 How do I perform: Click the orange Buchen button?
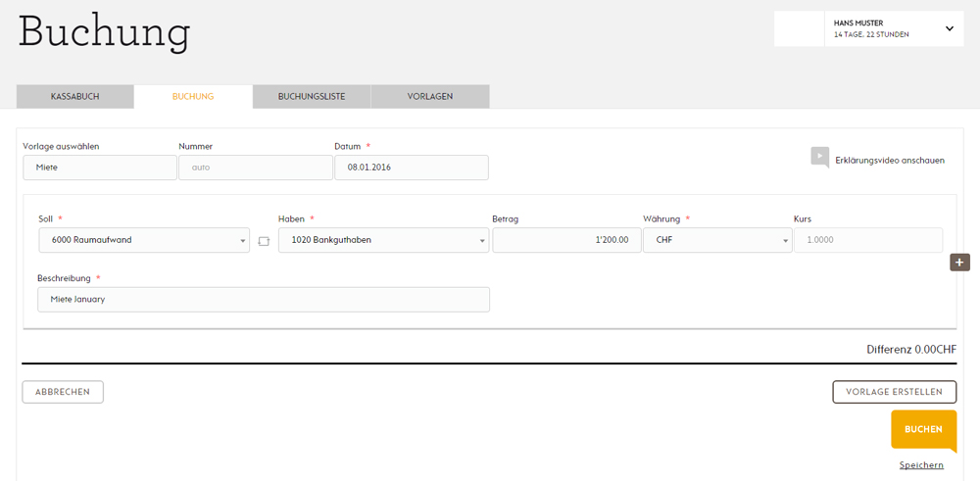point(923,429)
